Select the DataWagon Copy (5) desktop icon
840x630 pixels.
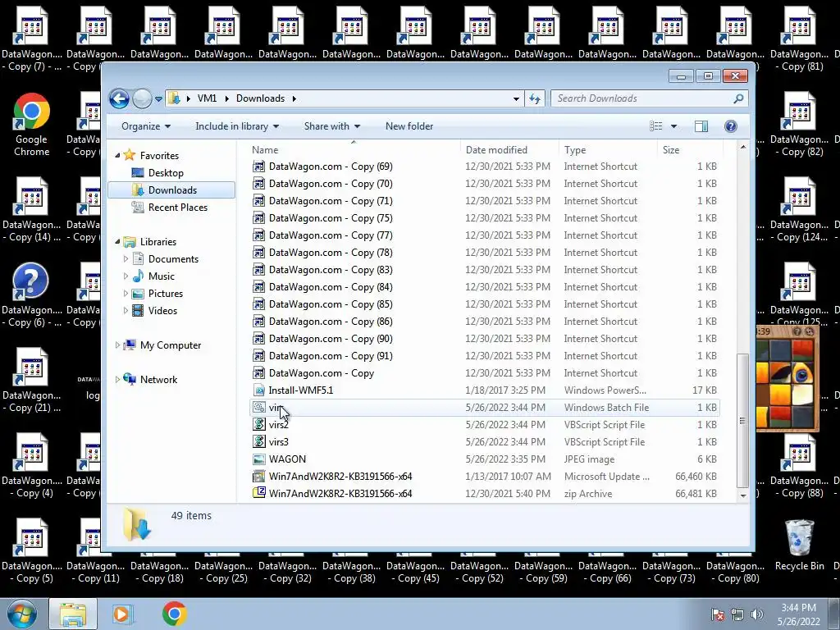[x=32, y=551]
